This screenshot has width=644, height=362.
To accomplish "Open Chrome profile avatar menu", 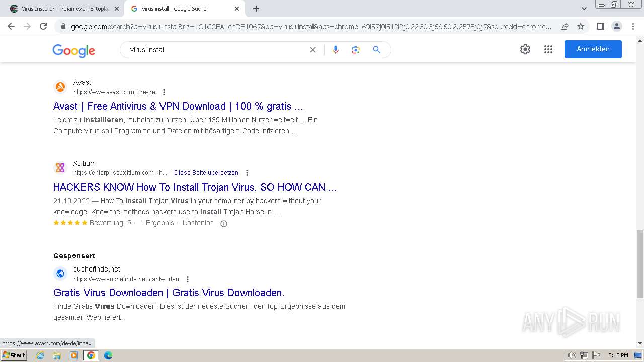I will (616, 26).
